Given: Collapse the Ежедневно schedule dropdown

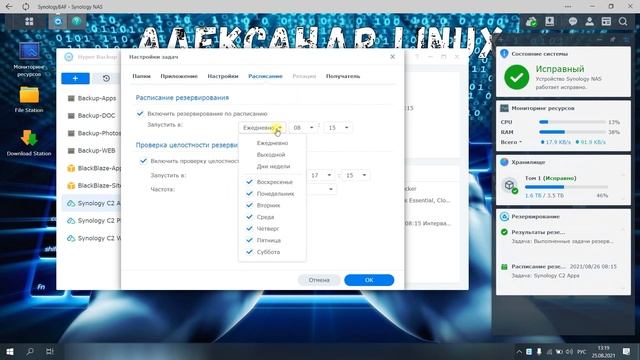Looking at the screenshot, I should [x=262, y=128].
